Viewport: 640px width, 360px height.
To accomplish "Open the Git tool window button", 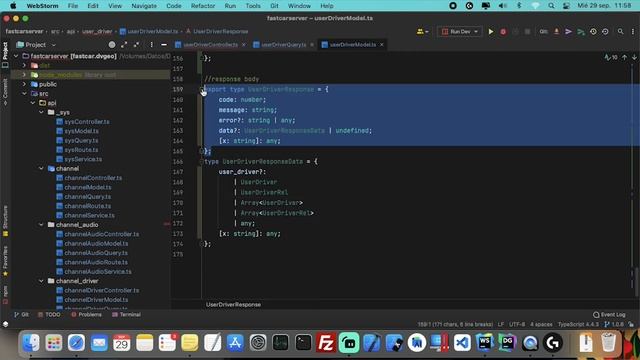I will (x=21, y=314).
